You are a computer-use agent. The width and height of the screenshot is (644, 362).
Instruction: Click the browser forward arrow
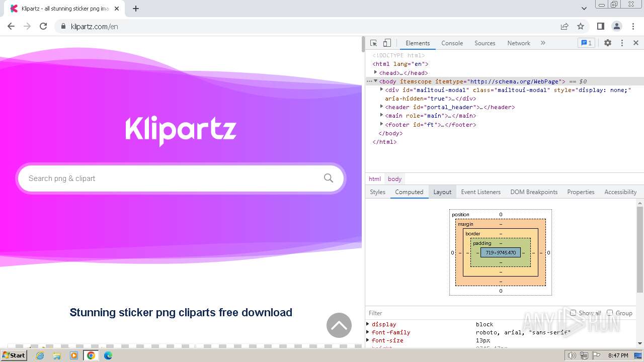(x=27, y=26)
